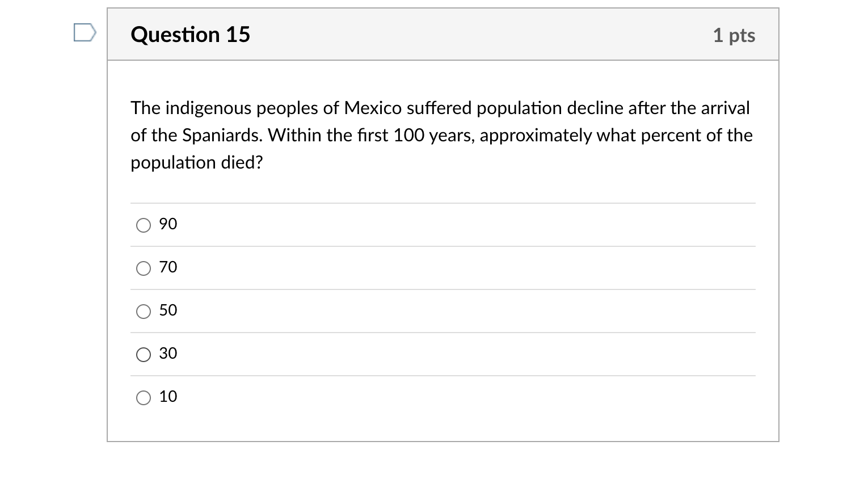Click inside the answer option area

click(x=443, y=311)
